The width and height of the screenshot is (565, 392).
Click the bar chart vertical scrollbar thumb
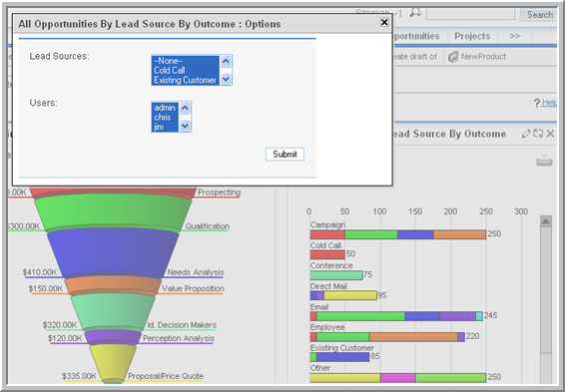[546, 290]
